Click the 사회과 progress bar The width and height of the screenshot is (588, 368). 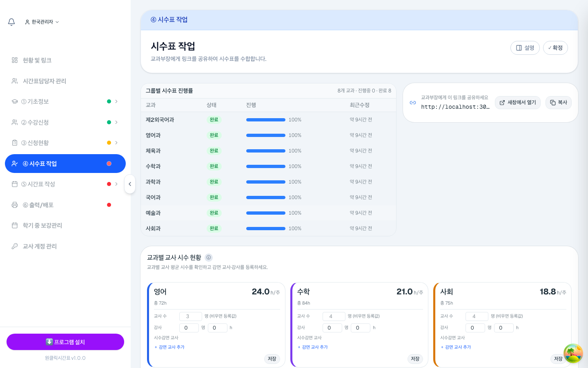point(266,229)
